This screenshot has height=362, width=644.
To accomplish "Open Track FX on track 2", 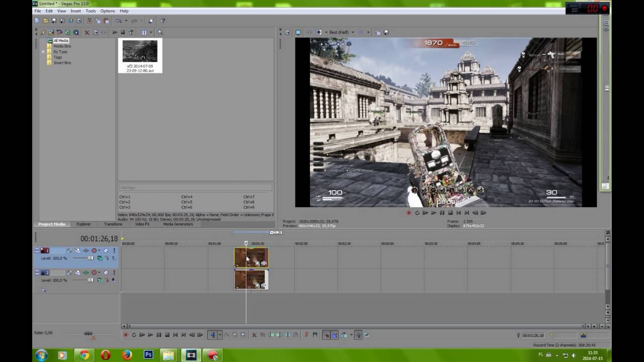I will (86, 273).
